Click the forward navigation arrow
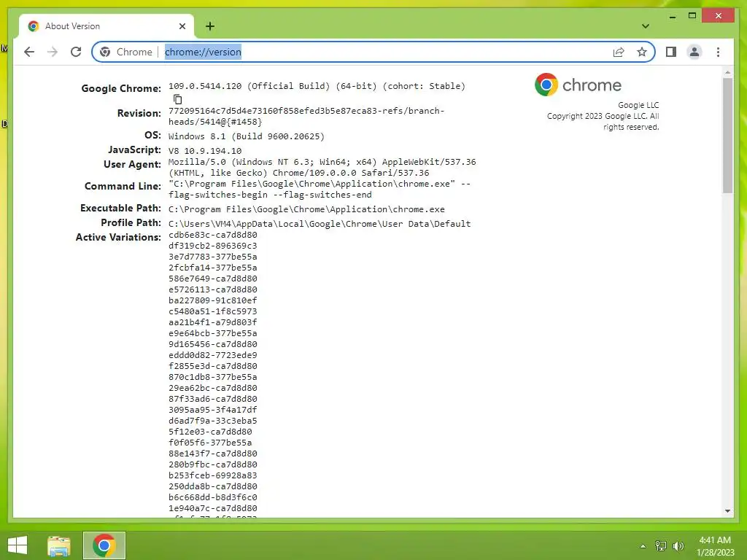The image size is (747, 560). (x=53, y=52)
